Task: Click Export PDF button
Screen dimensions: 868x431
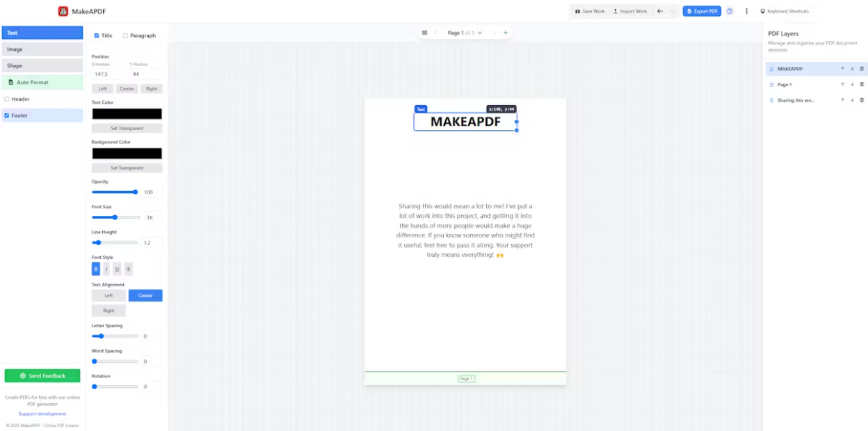Action: (x=702, y=11)
